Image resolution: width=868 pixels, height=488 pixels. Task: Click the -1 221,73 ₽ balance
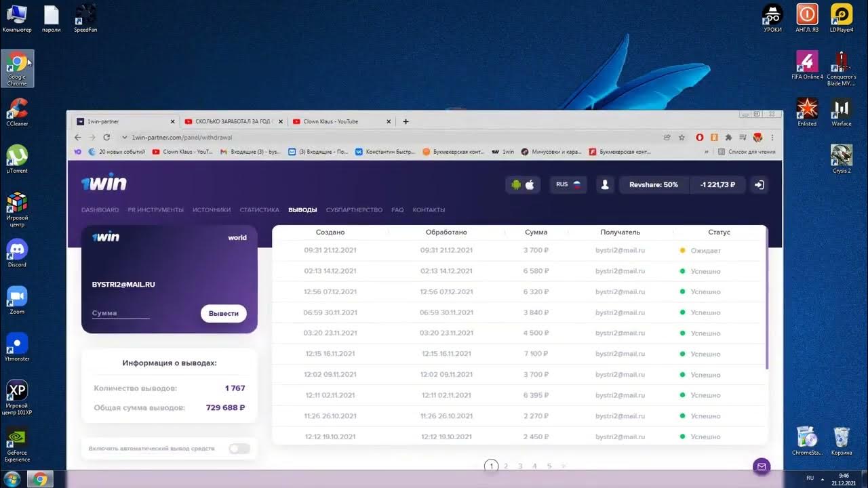pyautogui.click(x=718, y=184)
